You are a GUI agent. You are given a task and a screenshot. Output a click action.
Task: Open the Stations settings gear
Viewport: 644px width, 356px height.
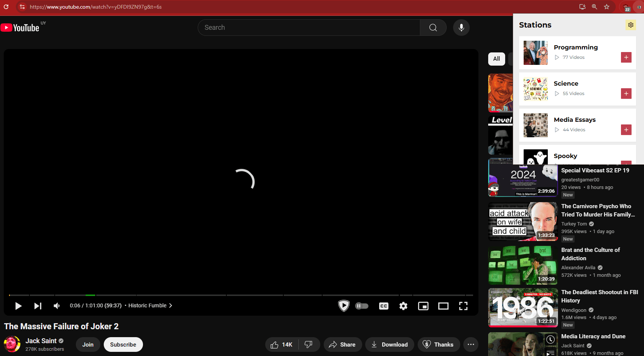tap(630, 25)
